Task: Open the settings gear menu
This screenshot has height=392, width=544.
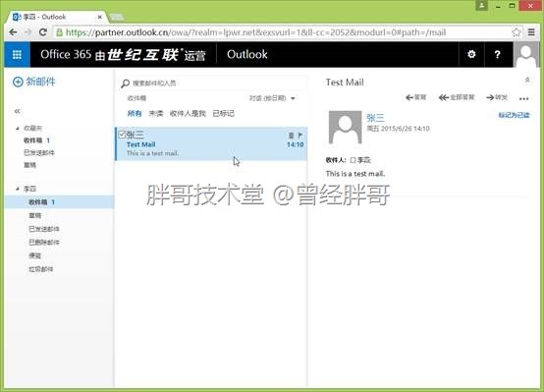Action: click(x=471, y=54)
